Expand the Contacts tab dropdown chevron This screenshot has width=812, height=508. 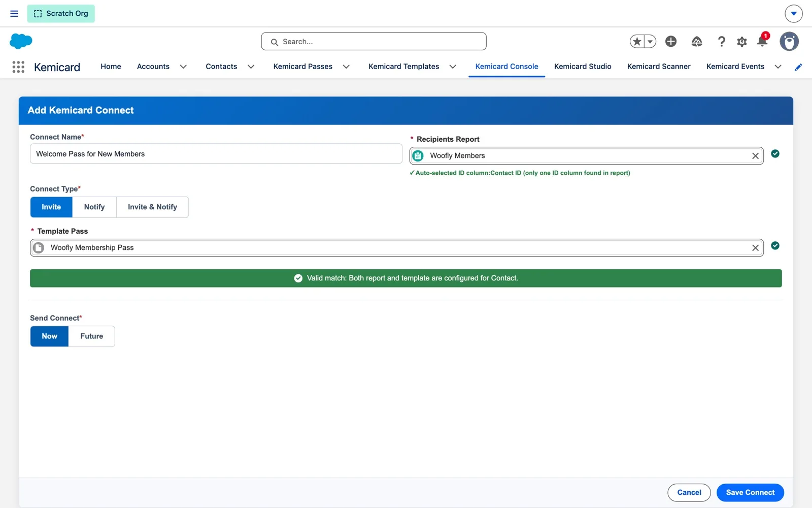[251, 67]
